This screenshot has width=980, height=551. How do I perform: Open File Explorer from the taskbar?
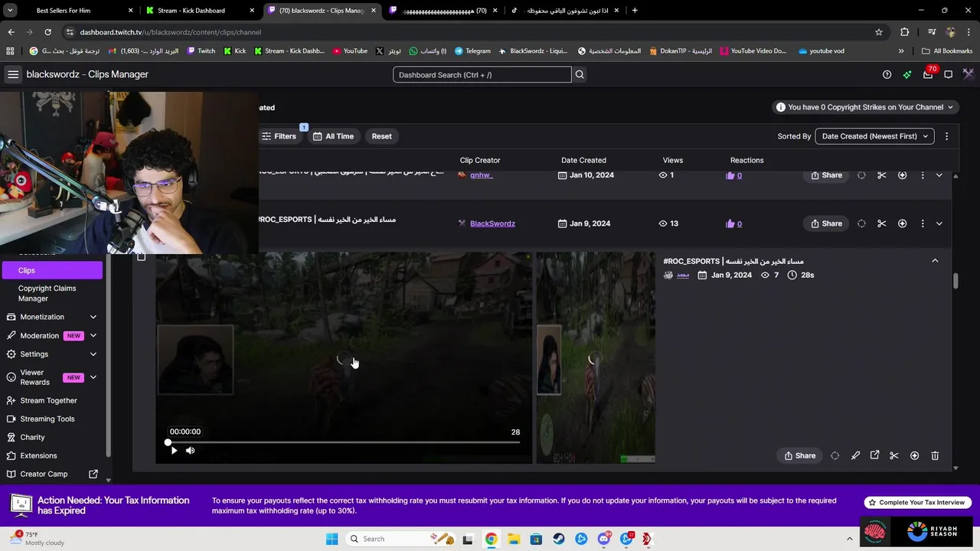(x=514, y=539)
